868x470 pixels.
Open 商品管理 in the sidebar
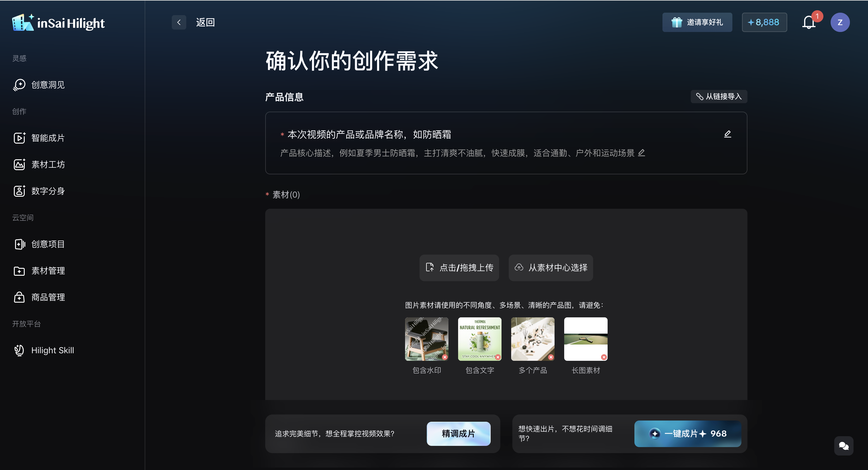click(x=39, y=297)
